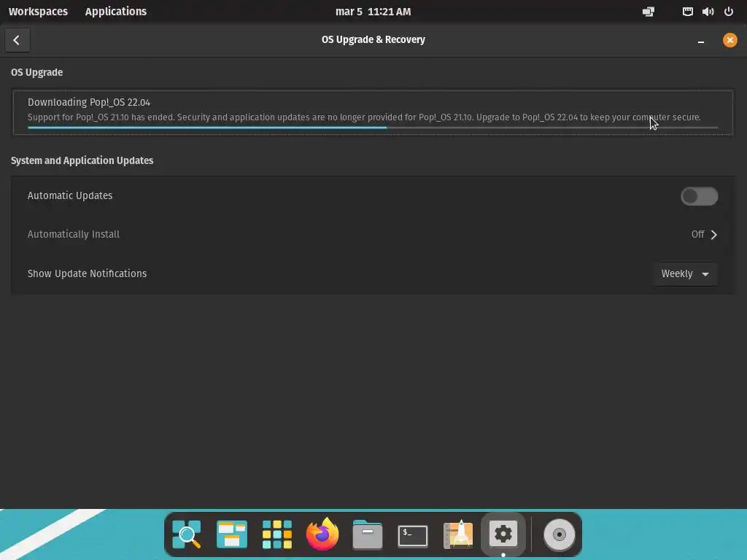Click the tray icon left of the volume icon
The image size is (747, 560).
(687, 12)
